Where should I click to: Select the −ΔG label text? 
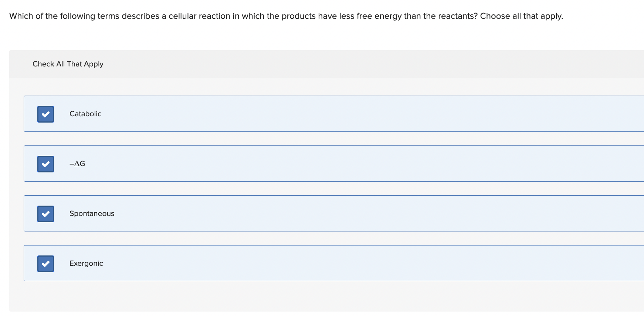point(77,164)
